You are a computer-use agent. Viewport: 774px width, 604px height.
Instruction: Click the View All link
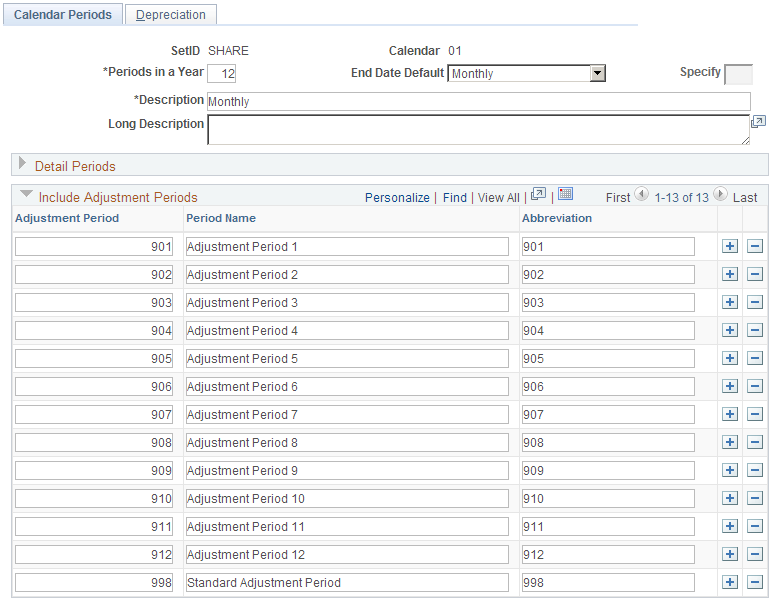point(499,197)
